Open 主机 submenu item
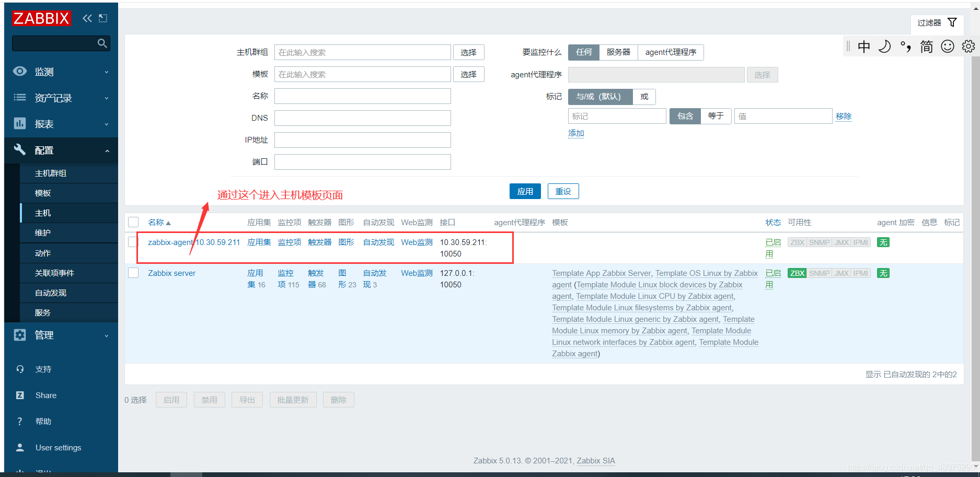The height and width of the screenshot is (477, 980). [69, 213]
